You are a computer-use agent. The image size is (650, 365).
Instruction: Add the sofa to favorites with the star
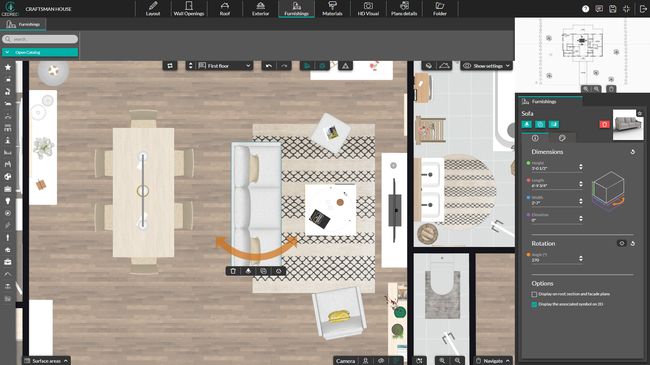640,113
